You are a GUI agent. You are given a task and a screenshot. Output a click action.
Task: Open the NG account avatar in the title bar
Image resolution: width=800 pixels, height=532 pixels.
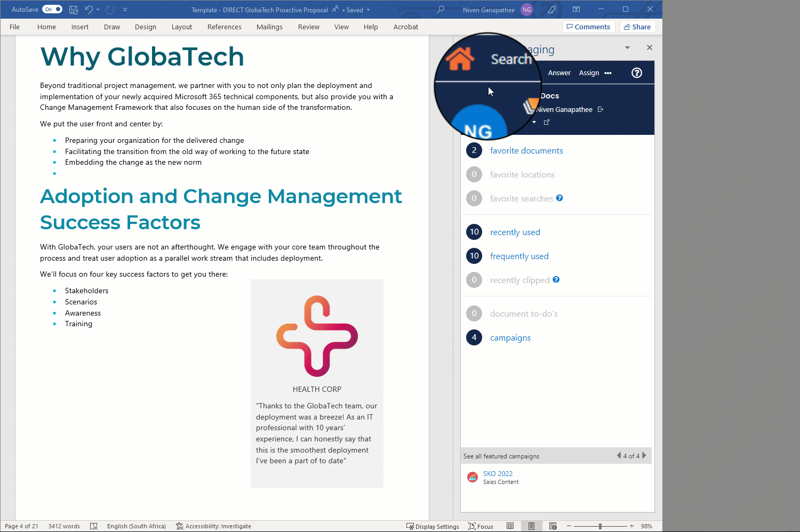[x=527, y=10]
